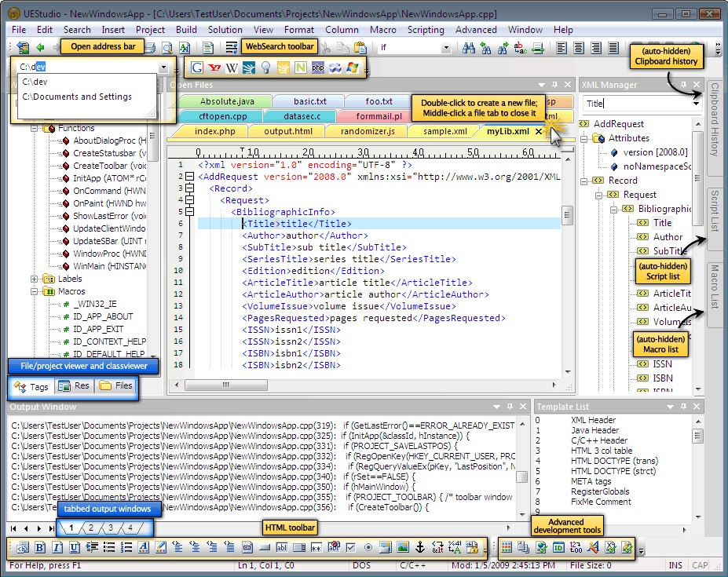Click the padlock icon in HTML toolbar
Viewport: 728px width, 577px height.
point(472,548)
